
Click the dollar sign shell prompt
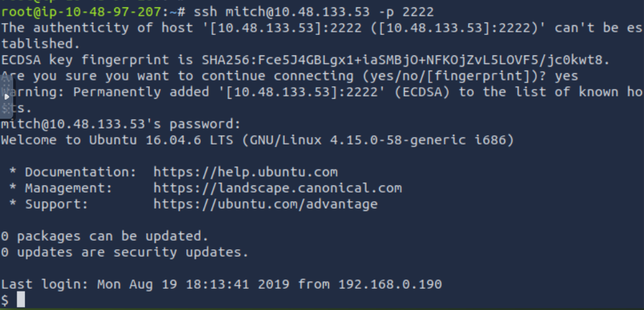pyautogui.click(x=5, y=300)
